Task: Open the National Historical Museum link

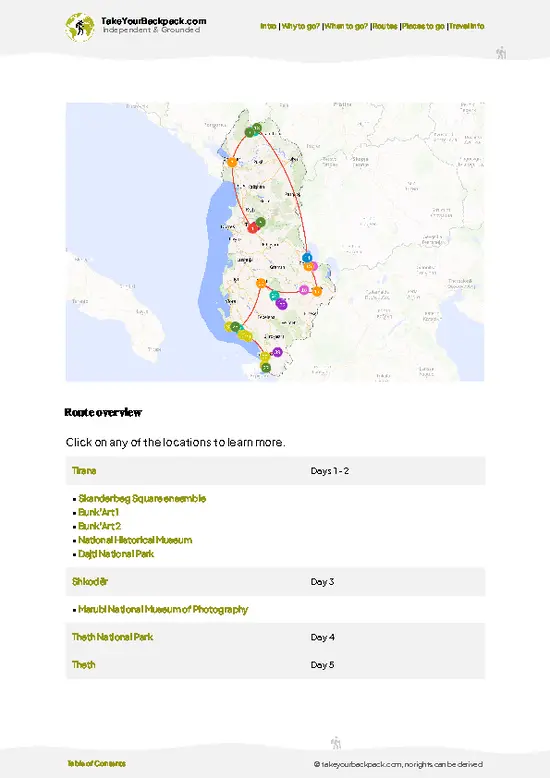Action: (135, 540)
